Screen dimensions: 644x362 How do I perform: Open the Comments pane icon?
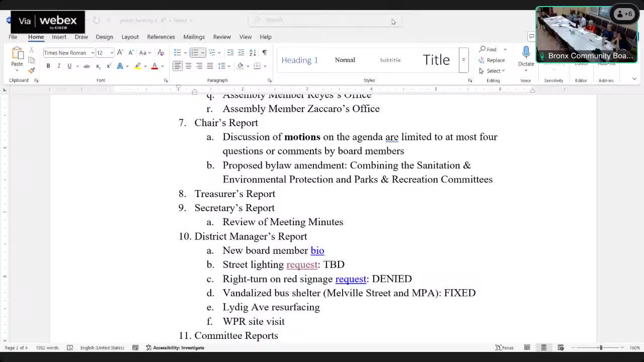[x=531, y=36]
